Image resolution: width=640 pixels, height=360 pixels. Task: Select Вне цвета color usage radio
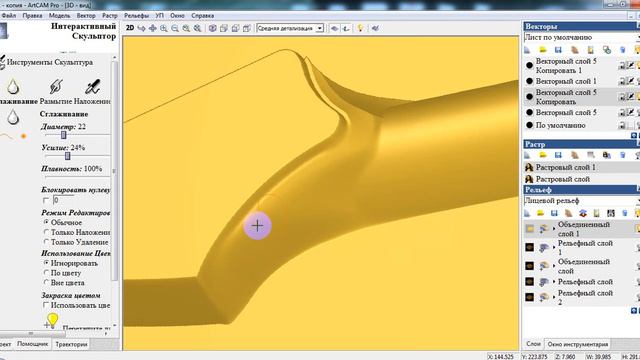coord(46,282)
